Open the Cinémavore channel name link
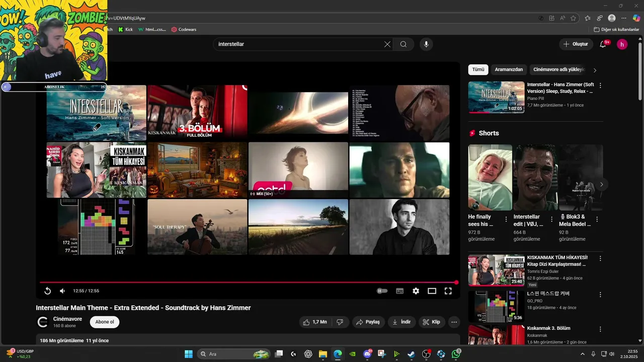The height and width of the screenshot is (362, 644). 67,319
